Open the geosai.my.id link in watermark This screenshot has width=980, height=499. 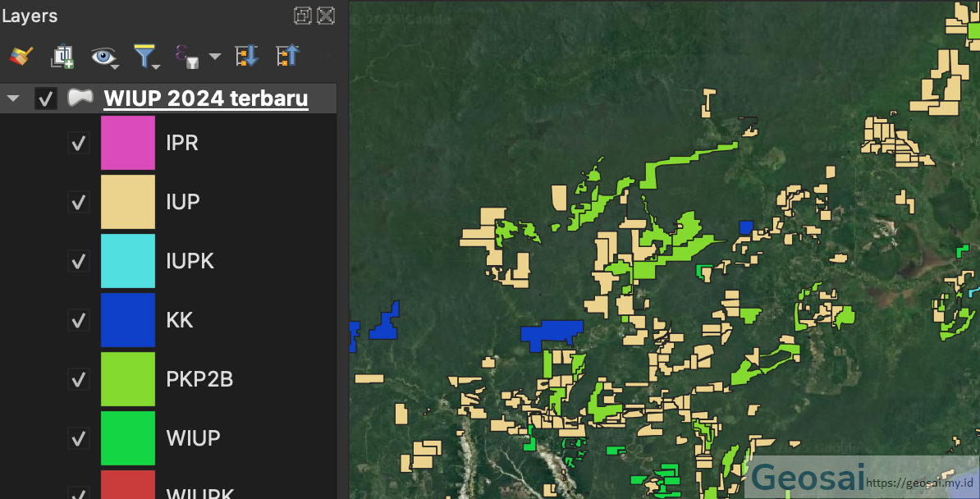pos(919,483)
